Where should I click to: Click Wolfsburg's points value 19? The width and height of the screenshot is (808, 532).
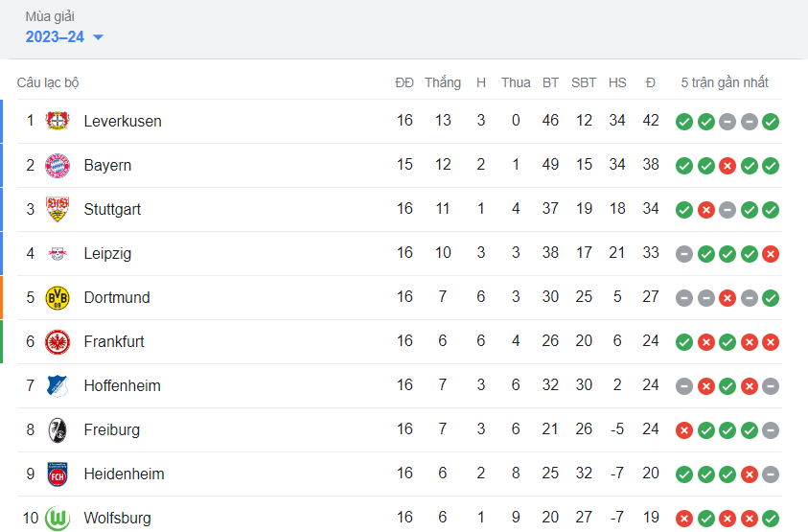tap(650, 517)
